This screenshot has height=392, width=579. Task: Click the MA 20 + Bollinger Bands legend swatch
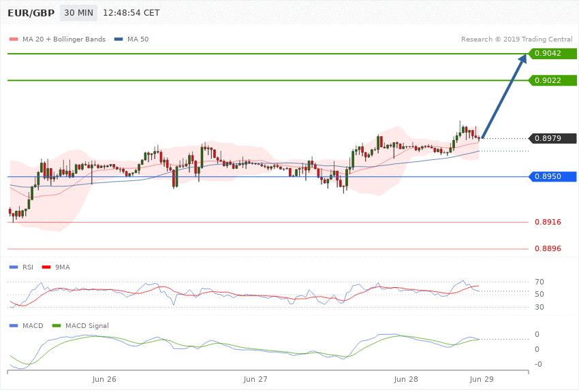tap(14, 39)
